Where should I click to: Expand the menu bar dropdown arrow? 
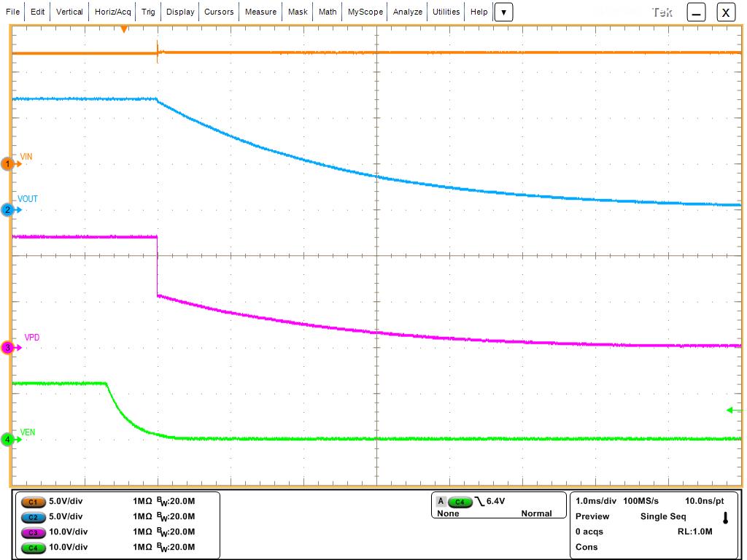coord(503,12)
